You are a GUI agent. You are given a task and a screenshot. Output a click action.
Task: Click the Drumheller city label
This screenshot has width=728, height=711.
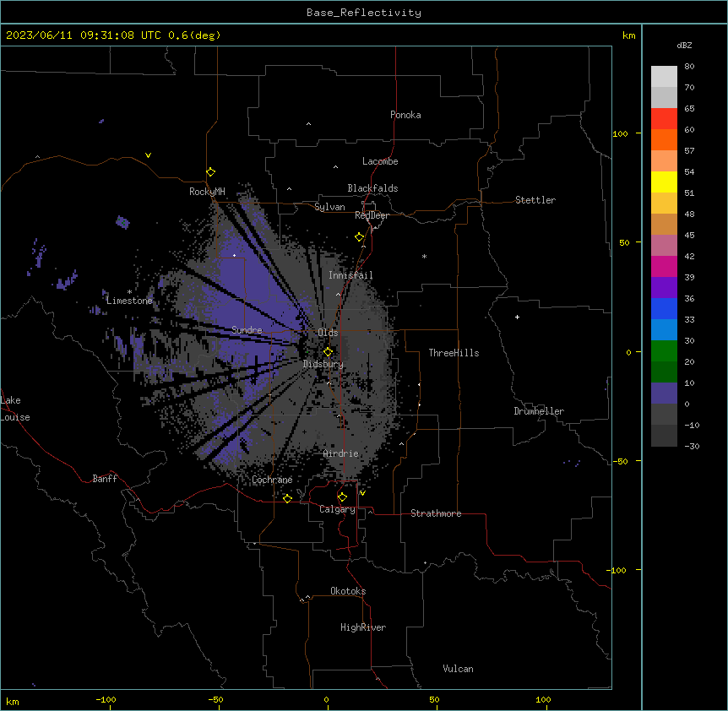tap(539, 411)
